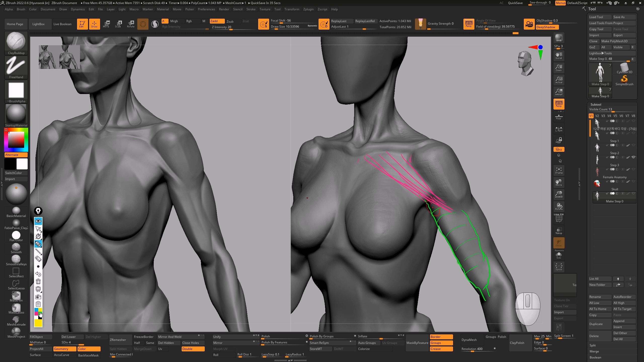644x362 pixels.
Task: Click the reference image thumbnail in viewport
Action: 59,57
